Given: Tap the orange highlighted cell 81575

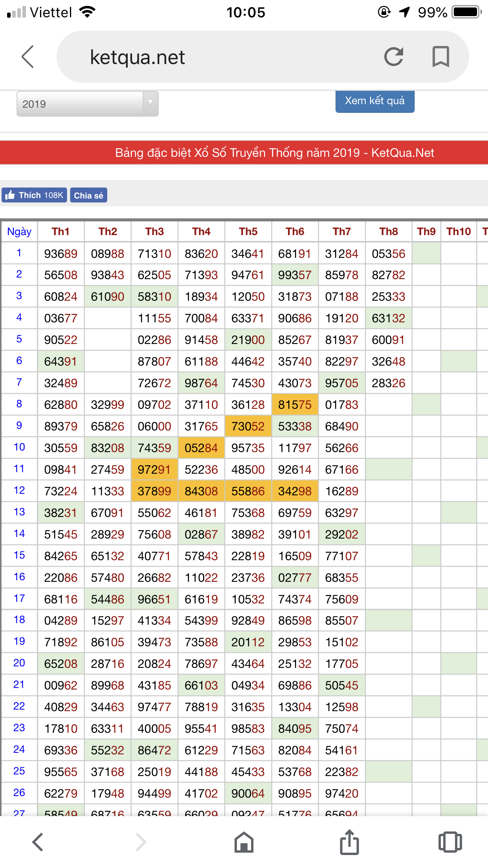Looking at the screenshot, I should (295, 405).
